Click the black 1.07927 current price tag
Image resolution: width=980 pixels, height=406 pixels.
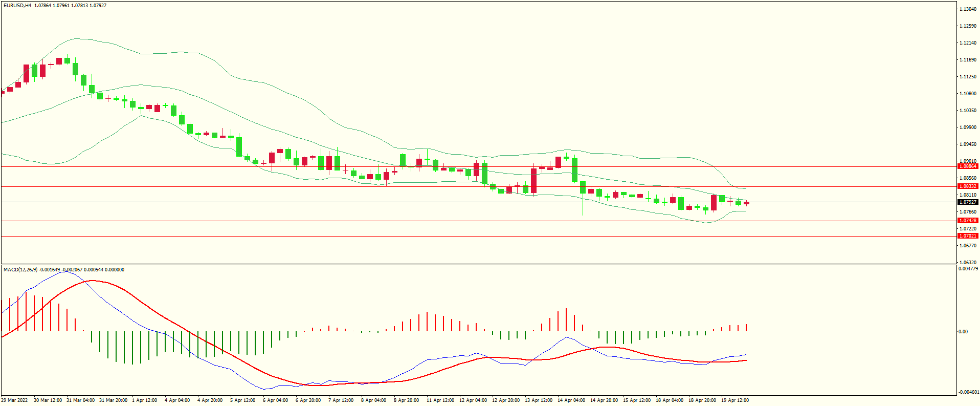pyautogui.click(x=968, y=202)
